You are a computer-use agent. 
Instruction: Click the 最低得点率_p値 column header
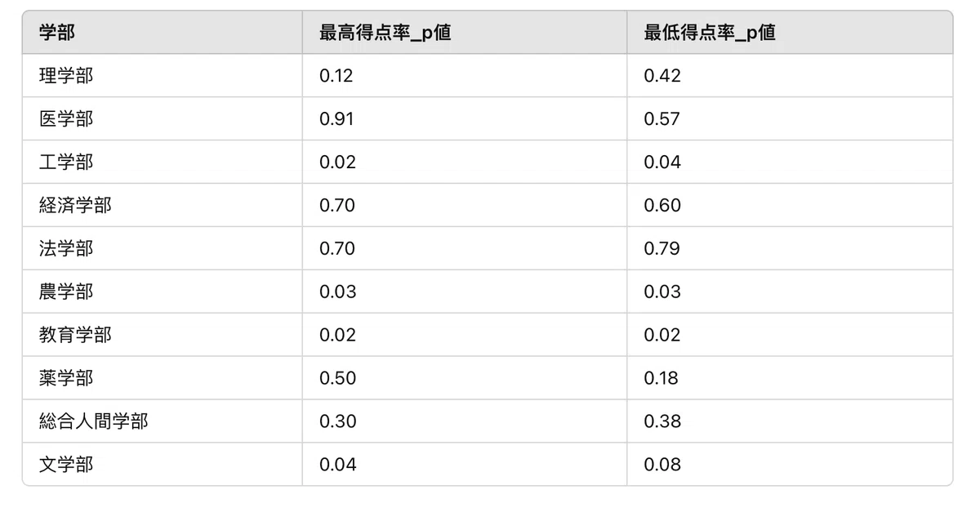tap(710, 33)
